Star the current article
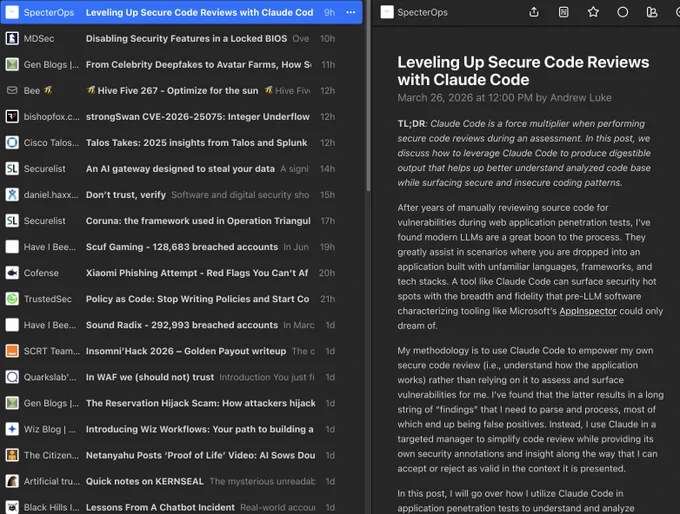680x514 pixels. click(593, 12)
